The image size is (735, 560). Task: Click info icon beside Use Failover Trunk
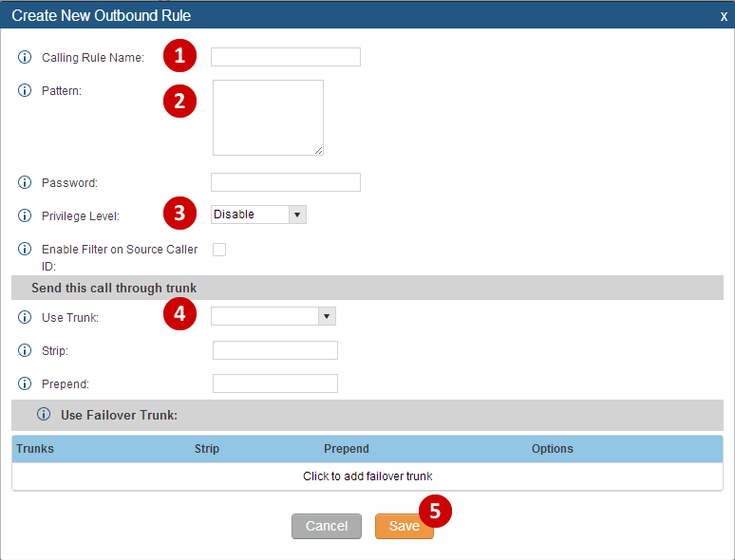44,415
